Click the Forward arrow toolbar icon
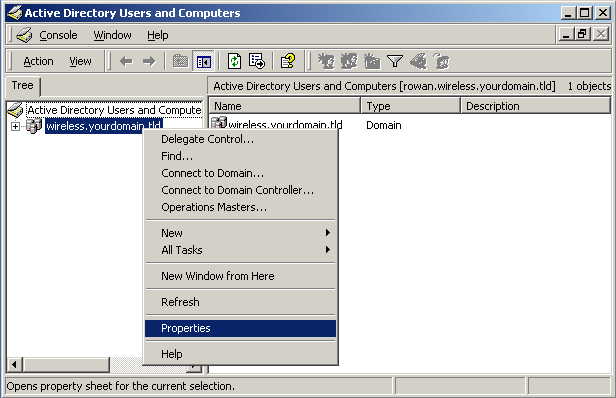The image size is (616, 398). [x=149, y=61]
